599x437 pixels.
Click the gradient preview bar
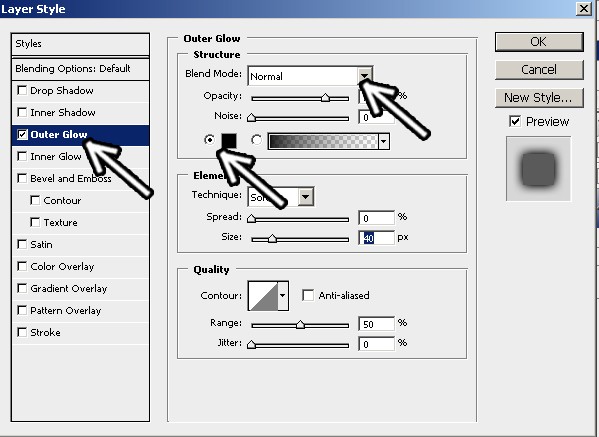click(323, 141)
